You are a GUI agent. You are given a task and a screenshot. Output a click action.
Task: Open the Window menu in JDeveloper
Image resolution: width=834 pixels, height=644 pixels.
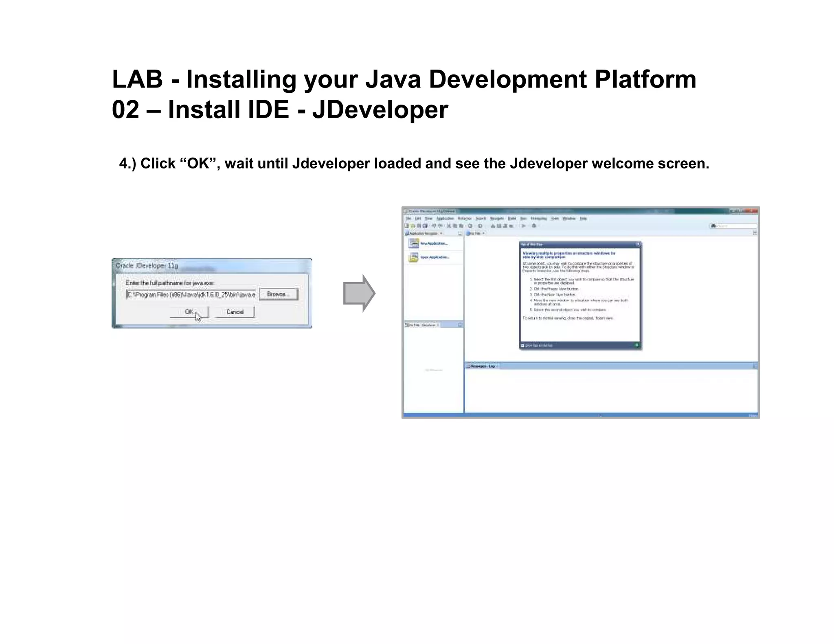[569, 219]
